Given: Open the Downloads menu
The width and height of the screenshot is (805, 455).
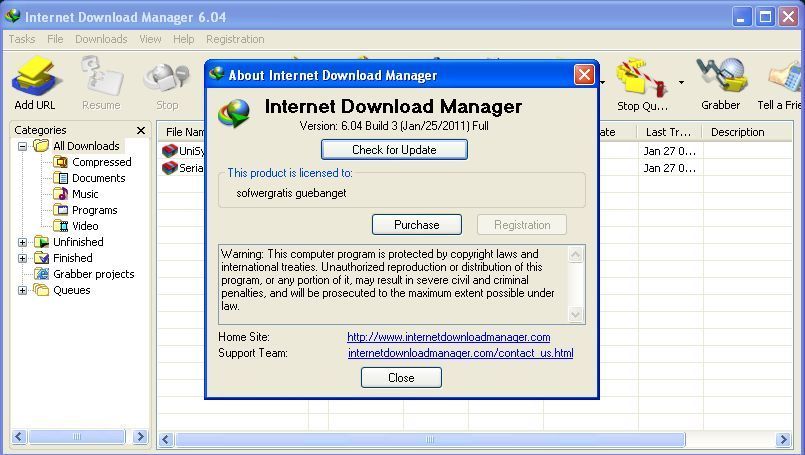Looking at the screenshot, I should tap(101, 39).
